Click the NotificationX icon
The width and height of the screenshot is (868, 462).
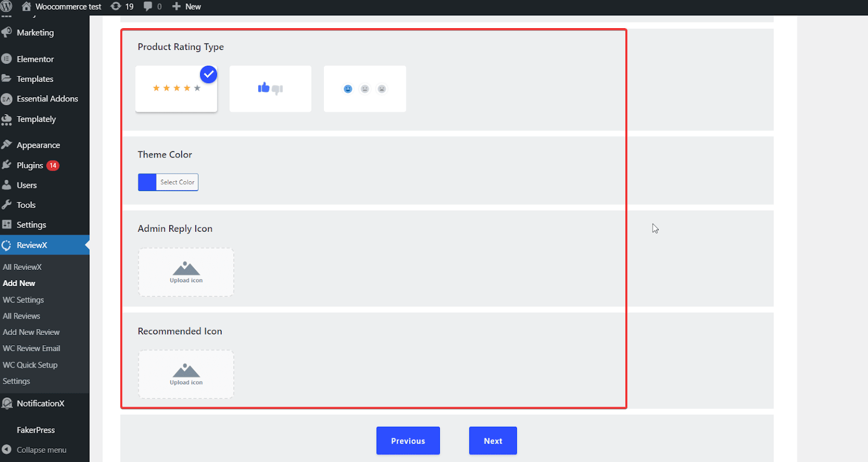click(x=7, y=403)
